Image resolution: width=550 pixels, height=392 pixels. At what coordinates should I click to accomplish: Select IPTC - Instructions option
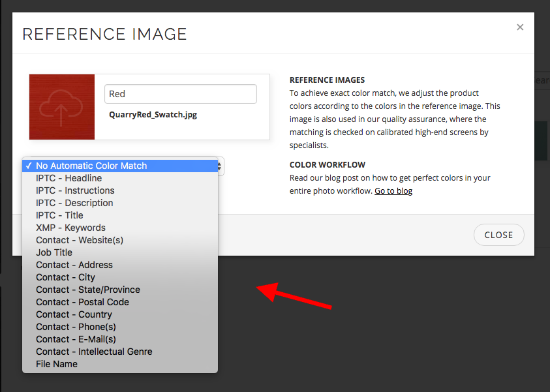tap(75, 190)
